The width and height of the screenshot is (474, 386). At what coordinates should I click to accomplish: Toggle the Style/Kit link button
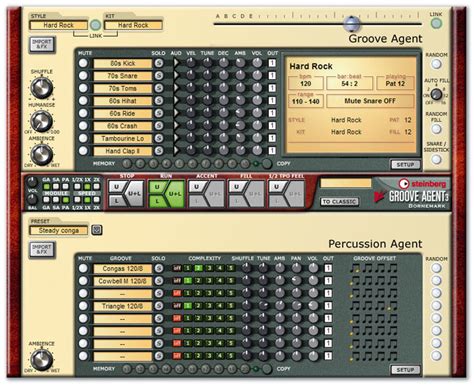96,25
